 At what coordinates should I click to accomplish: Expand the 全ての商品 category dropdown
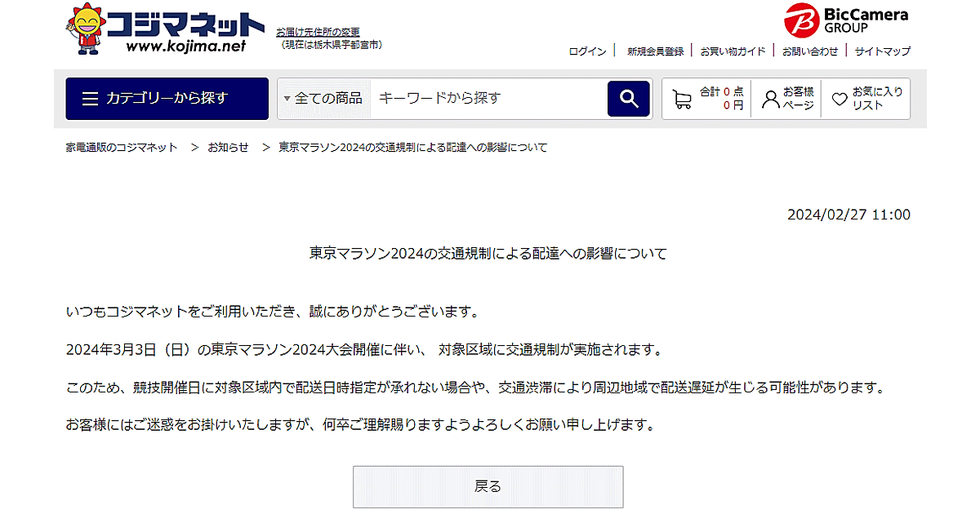click(x=324, y=99)
